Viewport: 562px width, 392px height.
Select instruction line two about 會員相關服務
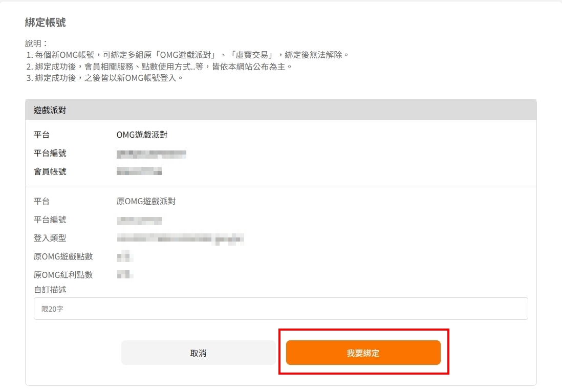tap(160, 67)
